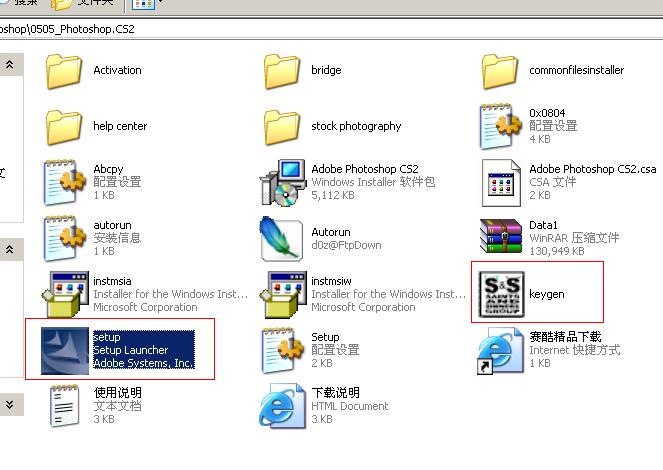
Task: Click the Data1 WinRAR archive icon
Action: pos(500,237)
